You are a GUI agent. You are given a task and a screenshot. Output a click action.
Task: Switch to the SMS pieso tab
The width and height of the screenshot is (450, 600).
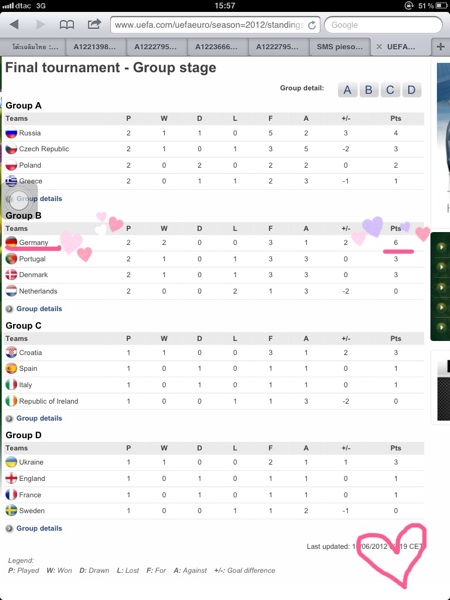339,47
